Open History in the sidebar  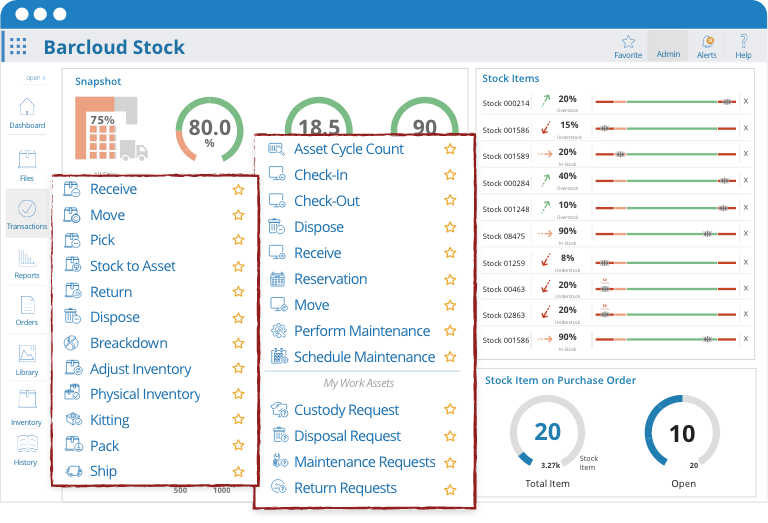pos(26,449)
